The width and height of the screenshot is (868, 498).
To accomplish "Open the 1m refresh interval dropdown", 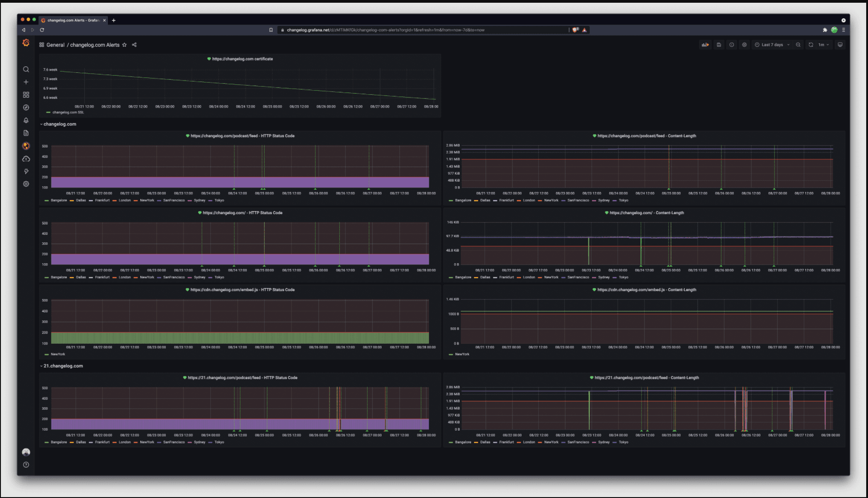I will pyautogui.click(x=823, y=45).
